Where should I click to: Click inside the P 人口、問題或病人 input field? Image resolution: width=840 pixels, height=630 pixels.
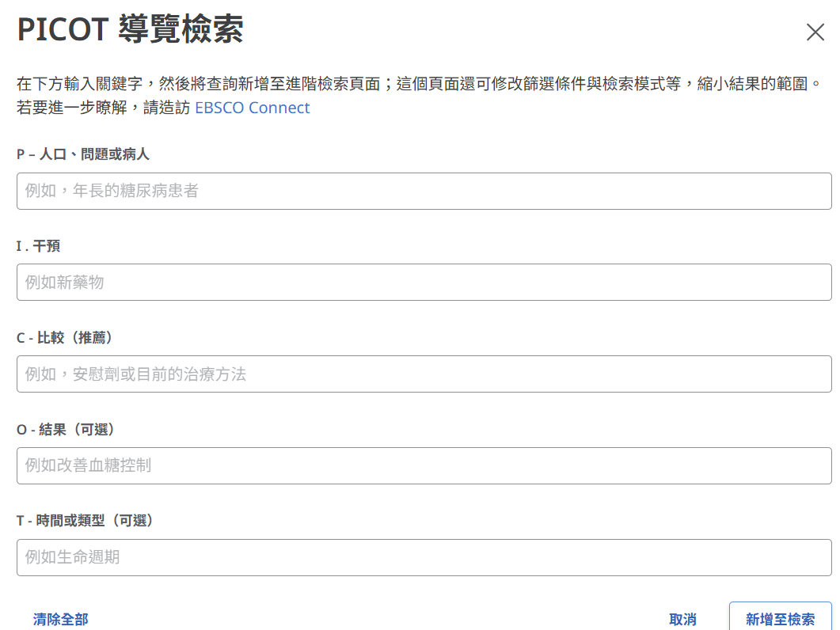point(420,191)
